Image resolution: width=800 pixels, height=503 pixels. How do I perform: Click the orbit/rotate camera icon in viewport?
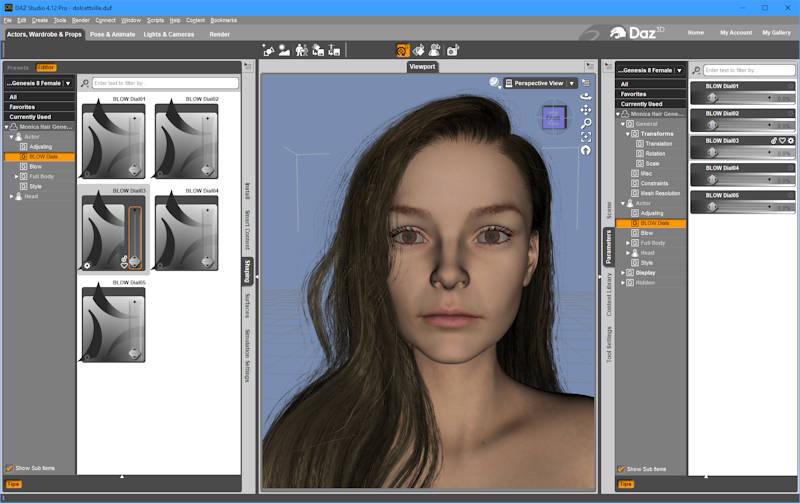point(586,96)
